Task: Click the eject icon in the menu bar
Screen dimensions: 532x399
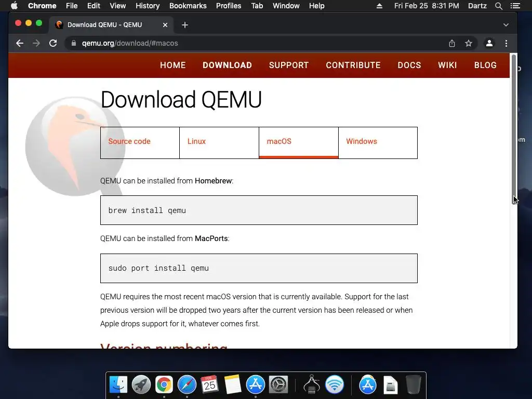Action: pos(380,6)
